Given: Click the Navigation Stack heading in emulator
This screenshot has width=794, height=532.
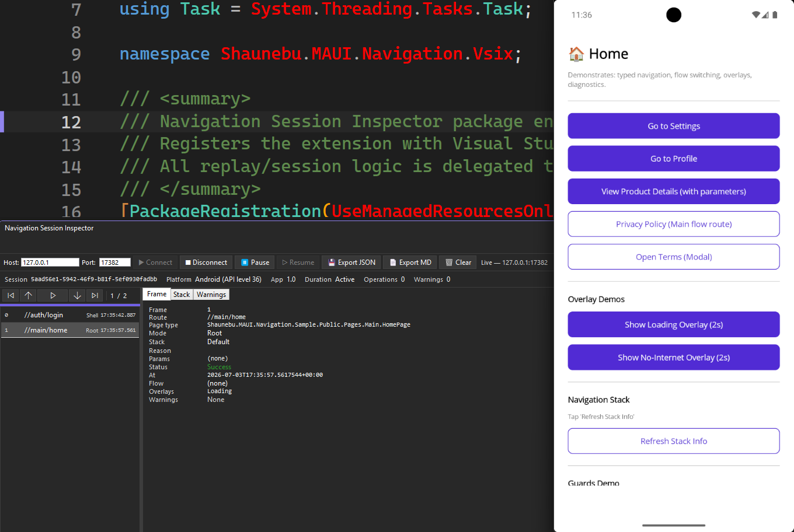Looking at the screenshot, I should point(598,400).
